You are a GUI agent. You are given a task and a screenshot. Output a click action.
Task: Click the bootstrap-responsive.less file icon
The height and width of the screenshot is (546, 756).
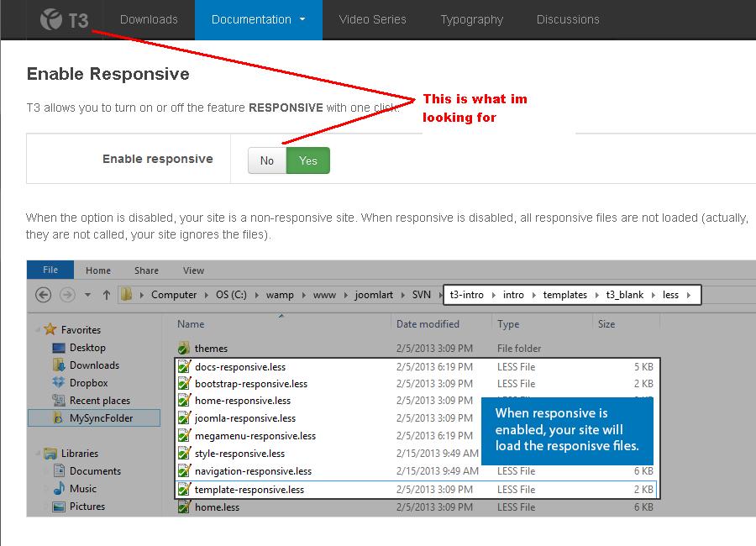(184, 383)
